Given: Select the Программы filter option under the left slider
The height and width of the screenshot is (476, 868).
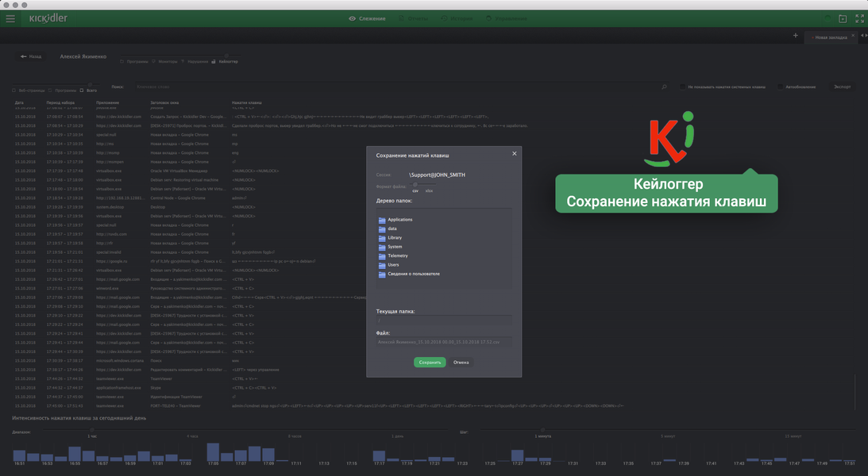Looking at the screenshot, I should [63, 90].
